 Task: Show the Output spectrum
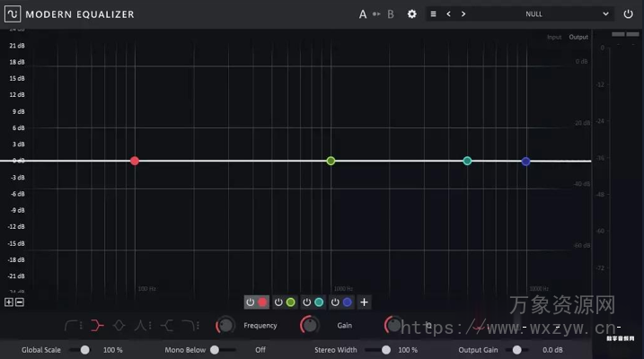[x=578, y=37]
